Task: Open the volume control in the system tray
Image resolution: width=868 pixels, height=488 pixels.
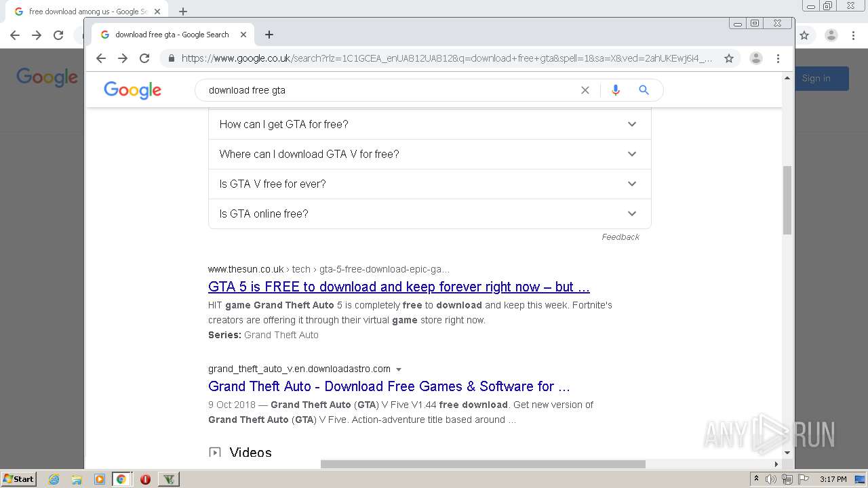Action: click(x=770, y=479)
